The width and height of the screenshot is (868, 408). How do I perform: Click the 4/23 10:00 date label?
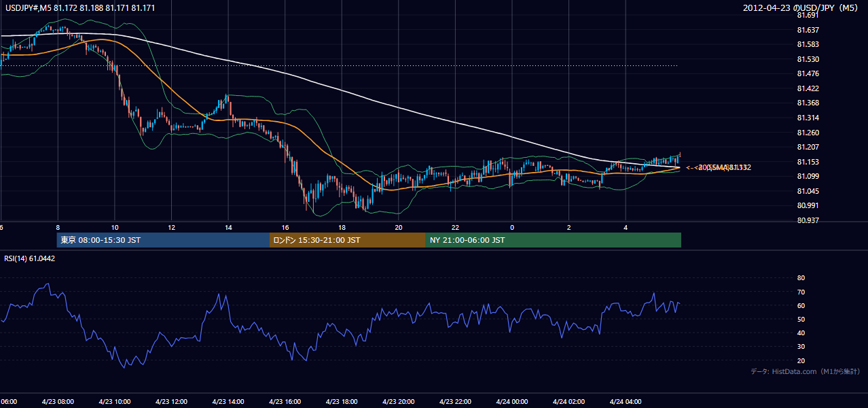pos(115,401)
